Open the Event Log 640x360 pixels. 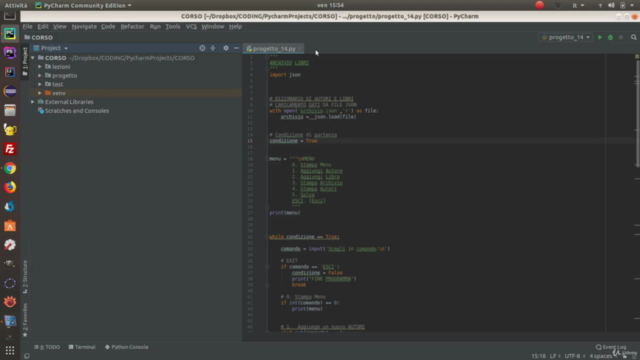pyautogui.click(x=611, y=347)
